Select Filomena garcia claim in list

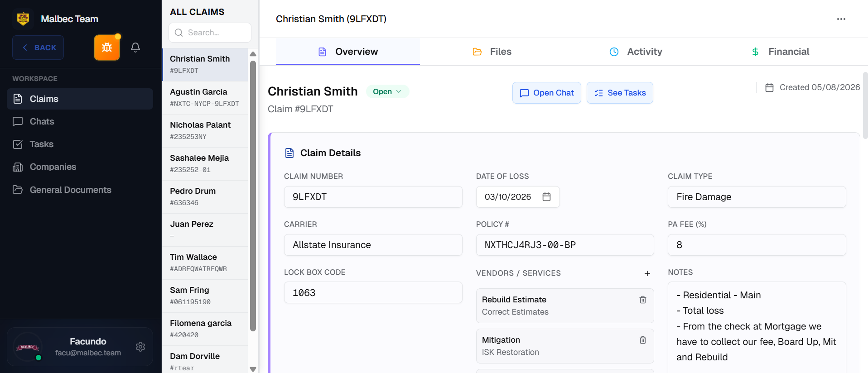(205, 329)
